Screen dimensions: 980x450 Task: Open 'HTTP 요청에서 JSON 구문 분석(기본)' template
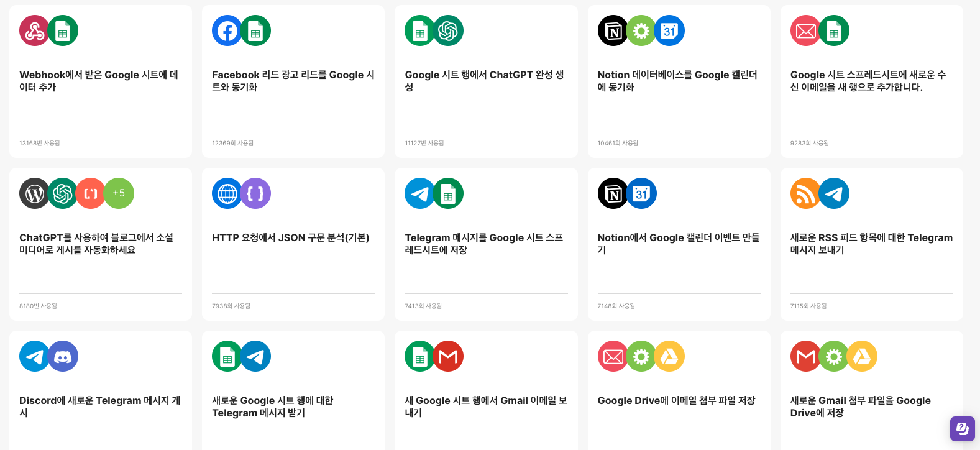290,237
